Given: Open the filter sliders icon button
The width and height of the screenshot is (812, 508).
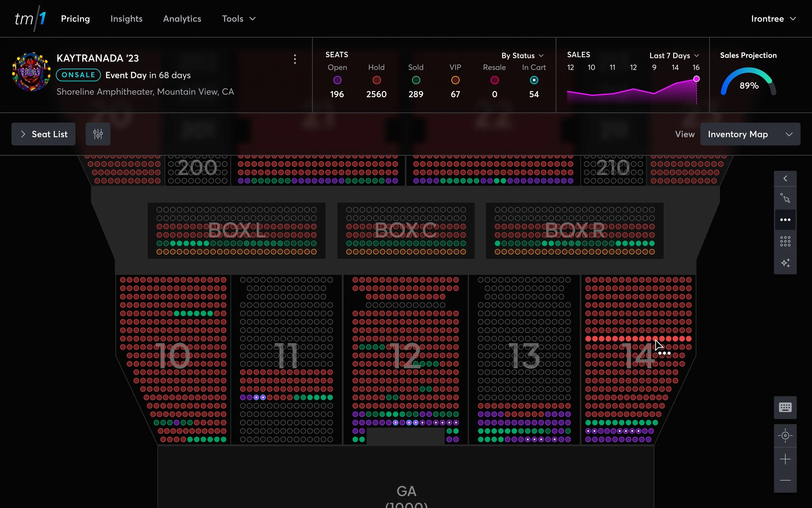Looking at the screenshot, I should [x=98, y=134].
